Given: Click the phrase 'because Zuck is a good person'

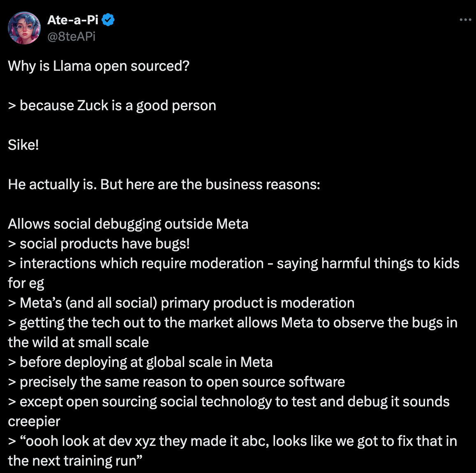Looking at the screenshot, I should 117,105.
